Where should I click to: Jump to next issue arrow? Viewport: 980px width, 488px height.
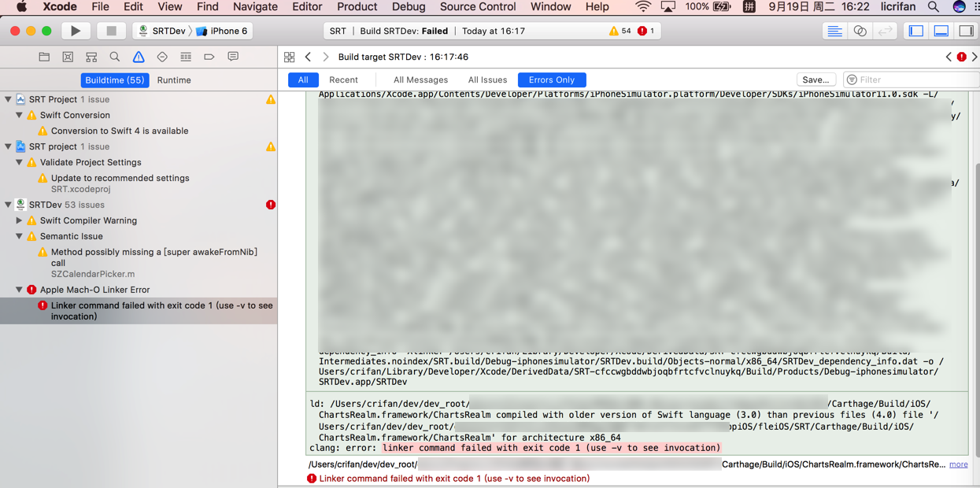coord(974,57)
